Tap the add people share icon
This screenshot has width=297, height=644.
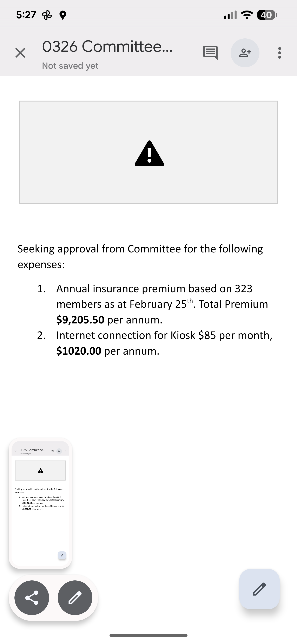(x=245, y=53)
